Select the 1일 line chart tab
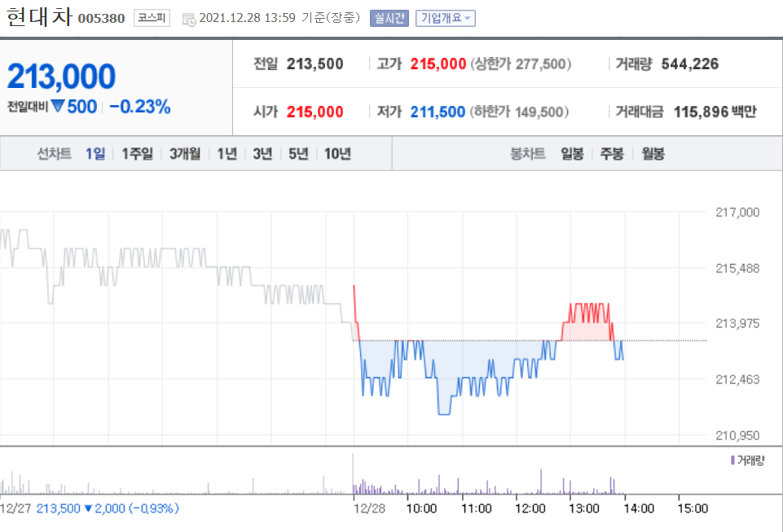Viewport: 783px width, 532px height. 95,154
